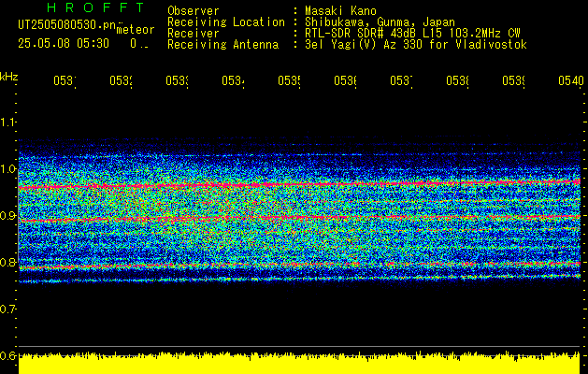This screenshot has height=374, width=588.
Task: Click the yellow signal level graph
Action: [299, 363]
